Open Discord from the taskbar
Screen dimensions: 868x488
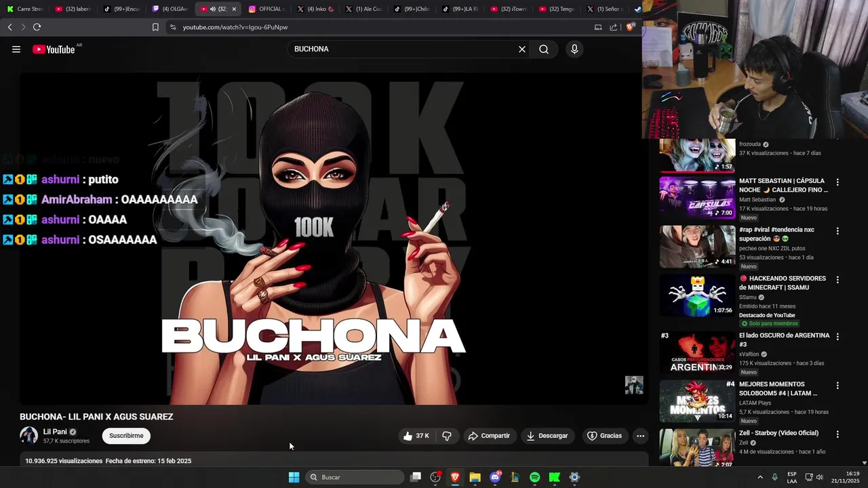495,477
